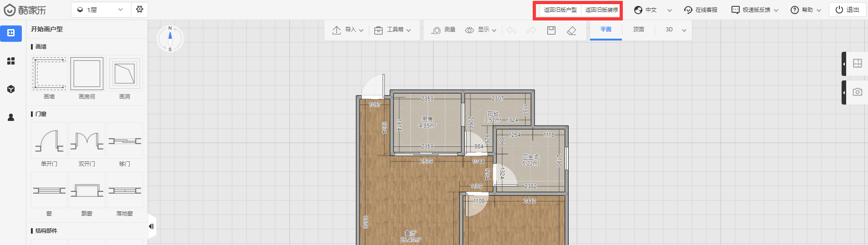Select the 阳台 balcony room
This screenshot has height=245, width=868.
pyautogui.click(x=493, y=117)
